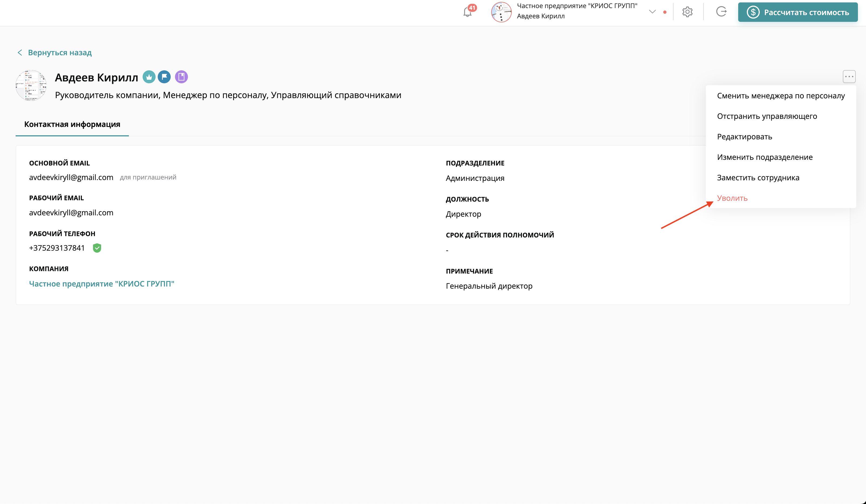866x504 pixels.
Task: Expand the company account dropdown chevron
Action: pyautogui.click(x=652, y=12)
